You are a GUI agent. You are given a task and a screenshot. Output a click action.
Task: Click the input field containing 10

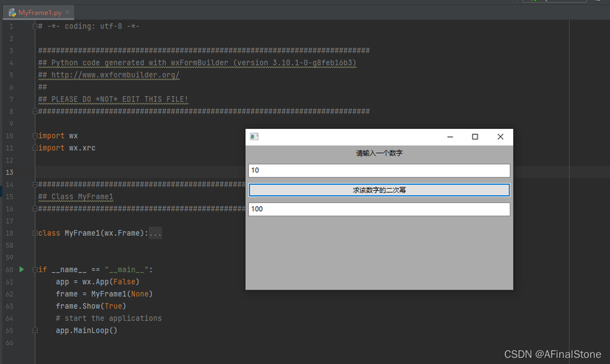(379, 170)
